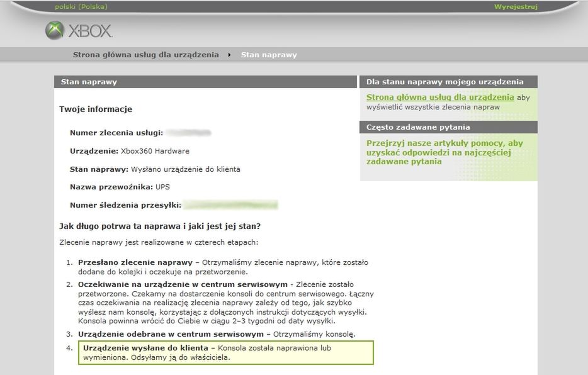Click Twoje informacje heading

[x=96, y=109]
